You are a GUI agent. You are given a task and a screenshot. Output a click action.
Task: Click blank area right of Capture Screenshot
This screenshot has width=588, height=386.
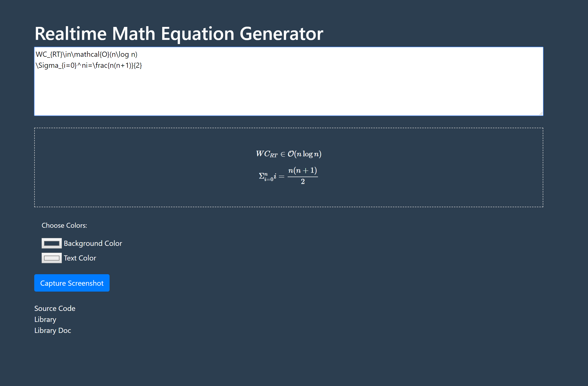coord(198,283)
